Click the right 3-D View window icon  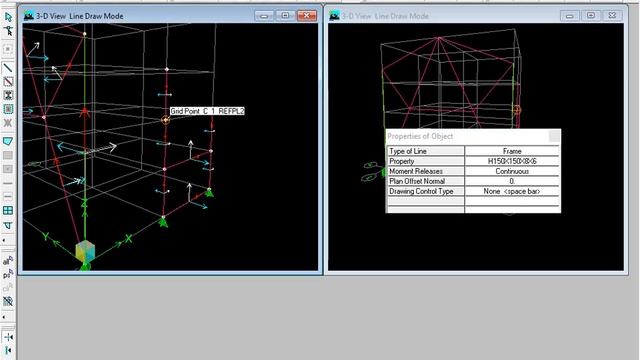(335, 16)
